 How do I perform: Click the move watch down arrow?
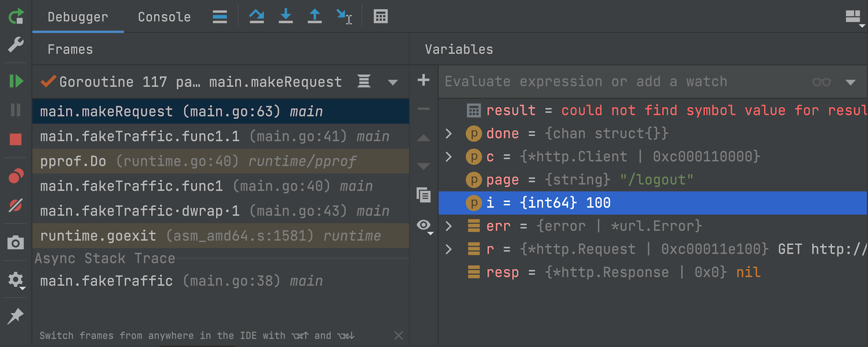[424, 167]
